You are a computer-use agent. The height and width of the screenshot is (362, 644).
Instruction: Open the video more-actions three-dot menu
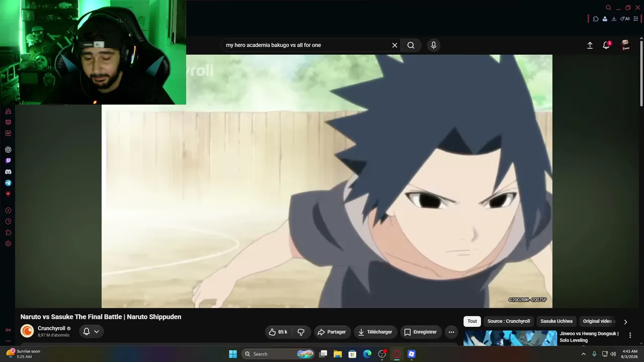(x=451, y=332)
